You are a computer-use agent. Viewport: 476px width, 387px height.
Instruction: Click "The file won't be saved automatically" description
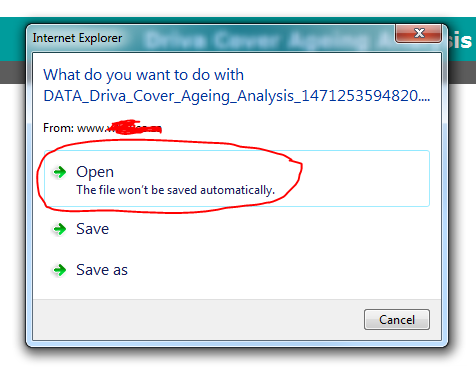click(x=176, y=190)
